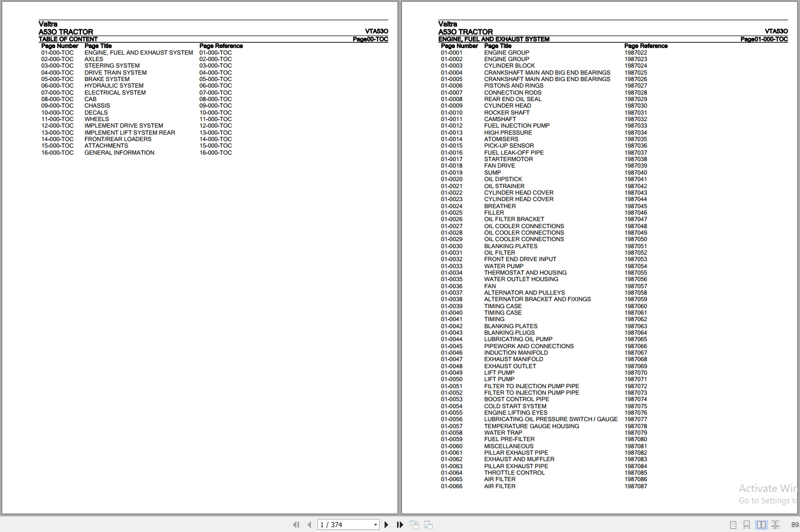Click Page01-000-TOC header label
The height and width of the screenshot is (532, 800).
(x=764, y=39)
